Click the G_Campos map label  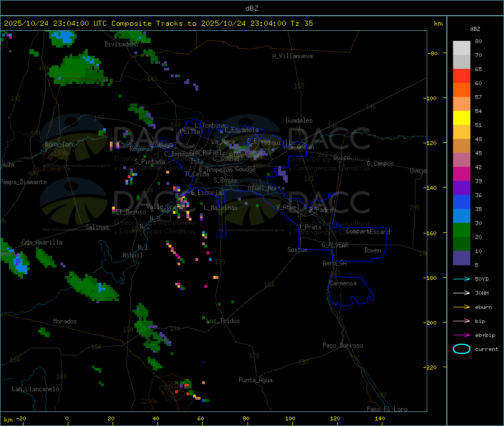381,163
